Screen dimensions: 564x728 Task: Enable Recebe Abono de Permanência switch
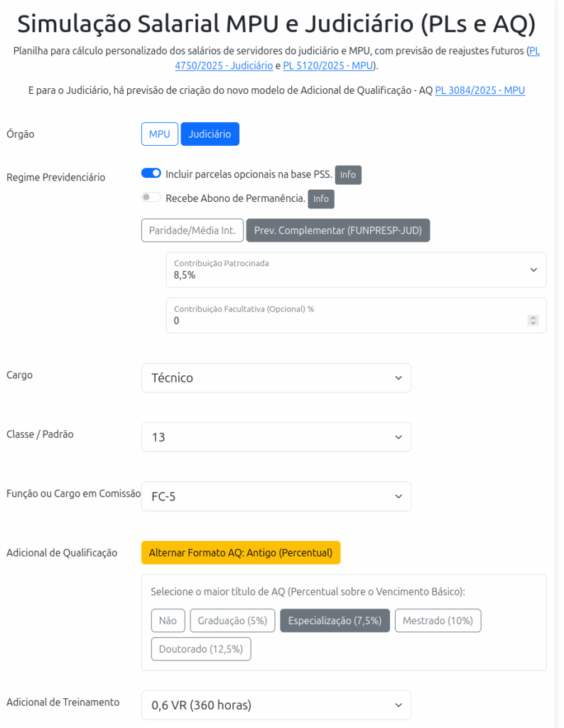tap(151, 198)
